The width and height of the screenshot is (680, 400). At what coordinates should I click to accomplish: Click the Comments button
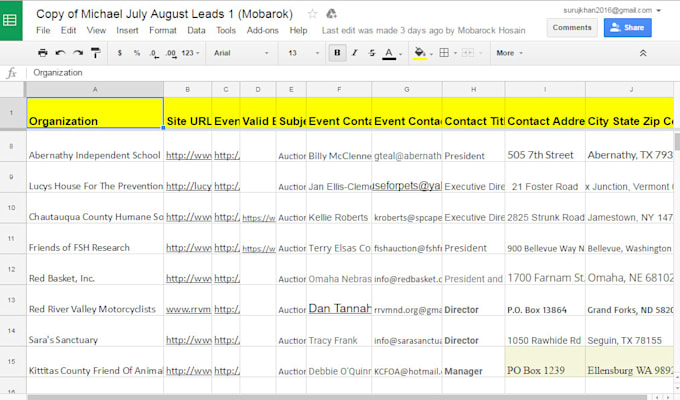[x=572, y=27]
